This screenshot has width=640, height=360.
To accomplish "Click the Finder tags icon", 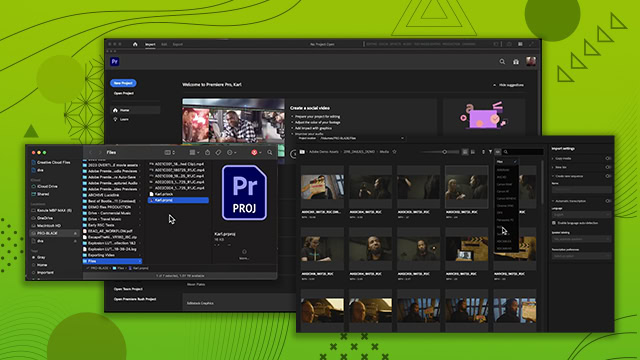I will tap(218, 152).
